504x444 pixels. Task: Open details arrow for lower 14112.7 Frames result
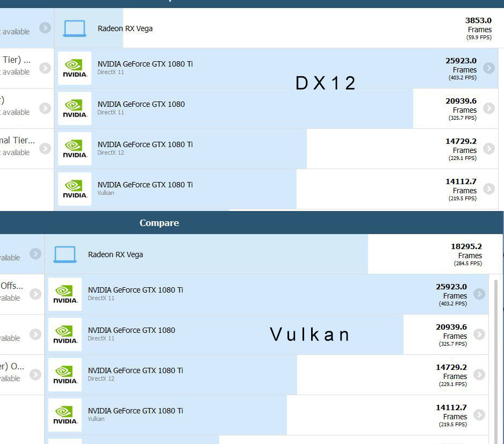pyautogui.click(x=479, y=415)
